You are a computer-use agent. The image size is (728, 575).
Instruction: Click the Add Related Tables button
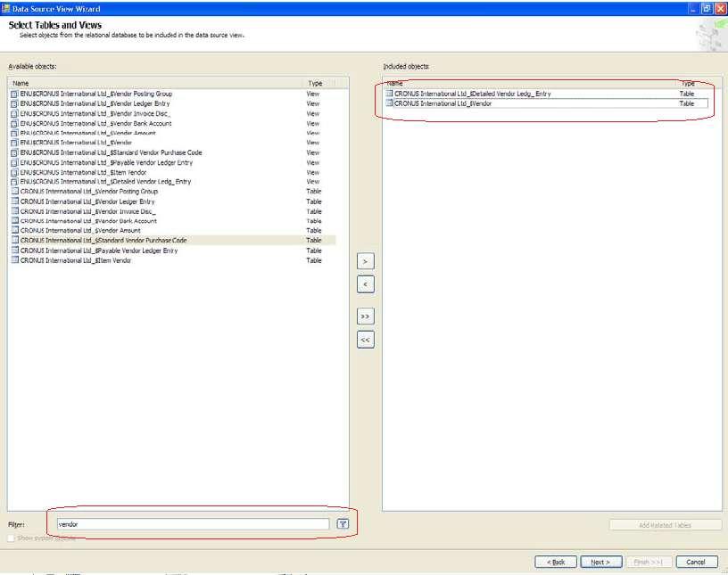pyautogui.click(x=666, y=525)
